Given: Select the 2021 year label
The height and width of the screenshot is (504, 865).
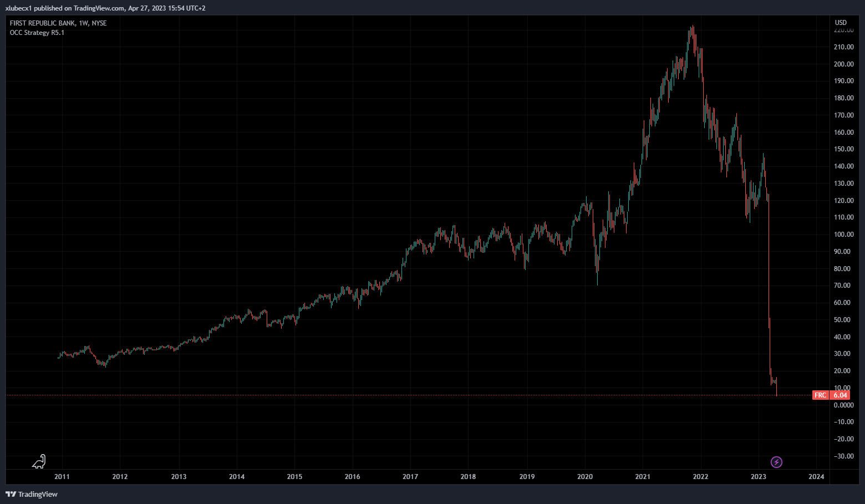Looking at the screenshot, I should click(643, 477).
